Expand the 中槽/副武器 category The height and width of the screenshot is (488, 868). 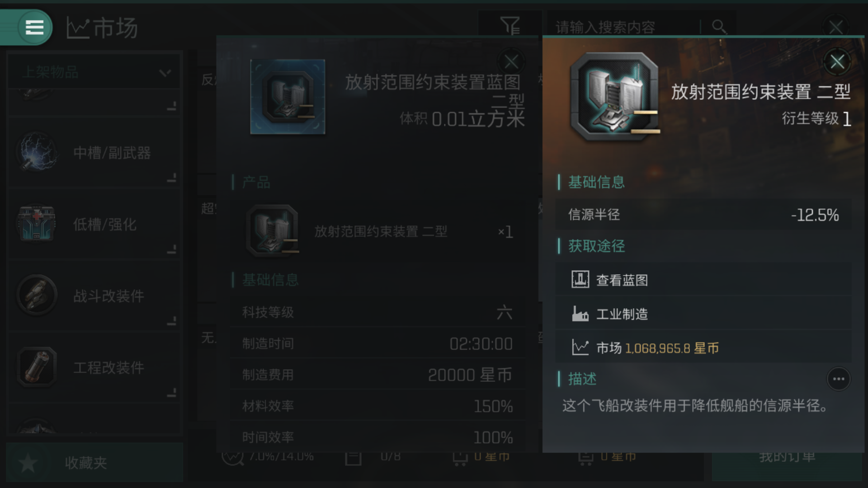tap(94, 152)
